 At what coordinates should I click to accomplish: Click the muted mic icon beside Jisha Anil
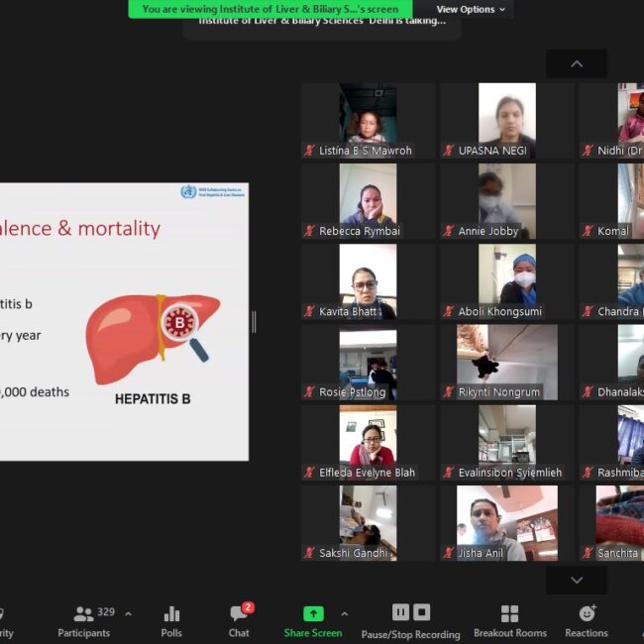pyautogui.click(x=449, y=553)
